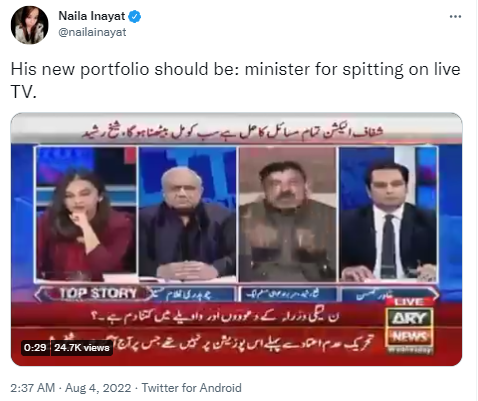Click the Aug 4, 2022 date
The width and height of the screenshot is (478, 401).
click(x=98, y=388)
